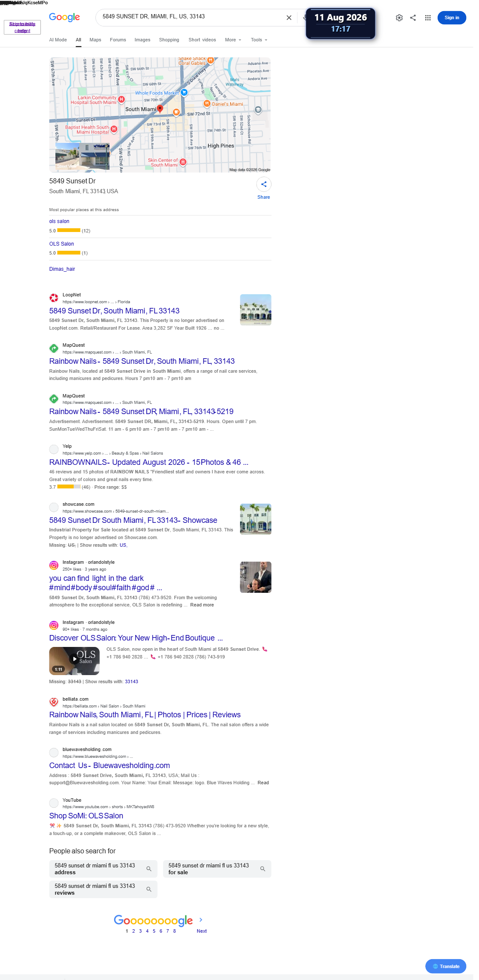
Task: Click Baptist Health South Miami Hospital marker
Action: (114, 129)
